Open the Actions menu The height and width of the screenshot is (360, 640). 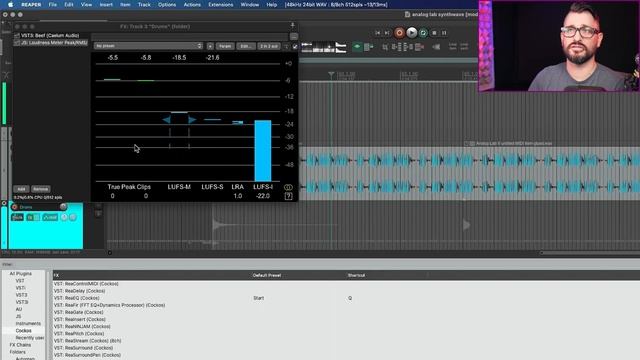(192, 4)
